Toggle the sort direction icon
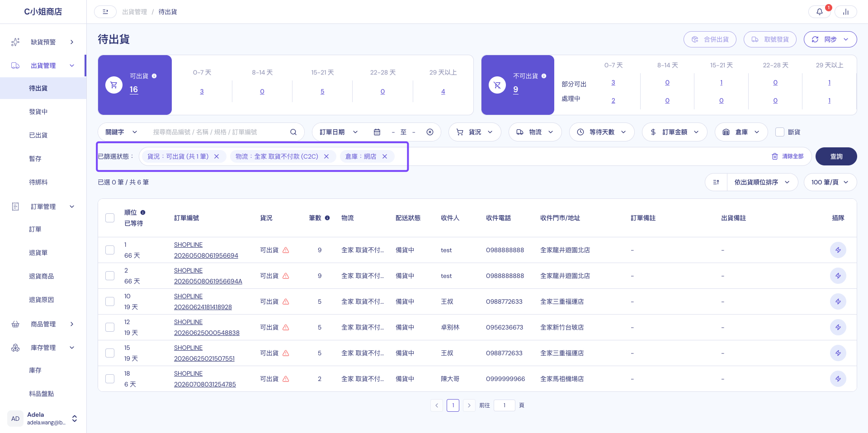The width and height of the screenshot is (868, 433). [x=716, y=182]
